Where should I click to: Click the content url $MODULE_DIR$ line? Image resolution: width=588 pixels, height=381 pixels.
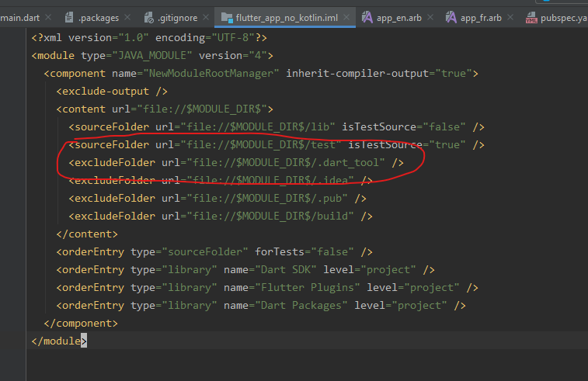(x=165, y=109)
